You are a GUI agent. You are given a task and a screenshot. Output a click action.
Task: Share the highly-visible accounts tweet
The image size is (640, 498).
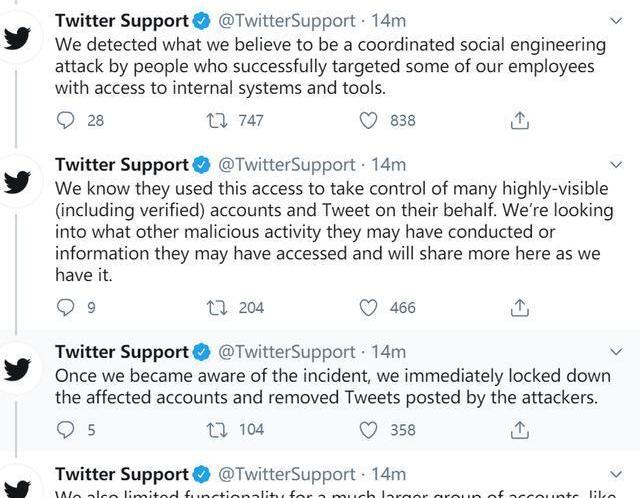click(520, 307)
